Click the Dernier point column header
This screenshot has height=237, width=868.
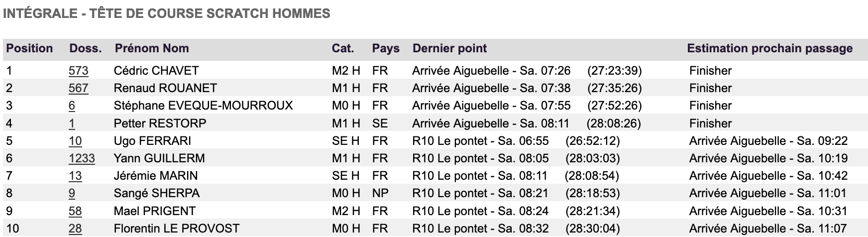449,48
